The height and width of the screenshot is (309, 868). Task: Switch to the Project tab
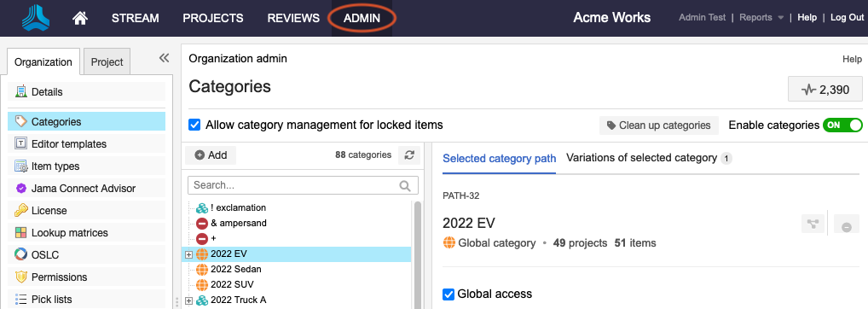click(107, 62)
